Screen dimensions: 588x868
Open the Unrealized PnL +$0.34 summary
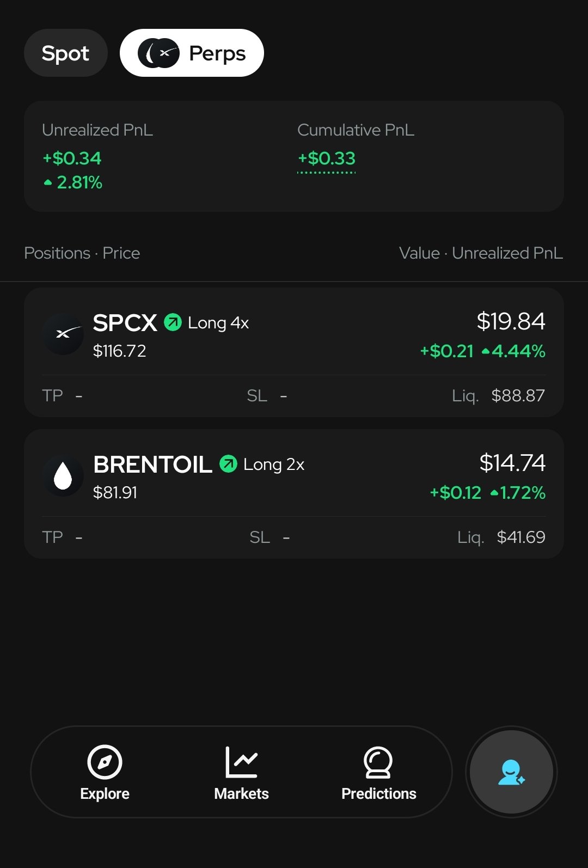point(72,158)
